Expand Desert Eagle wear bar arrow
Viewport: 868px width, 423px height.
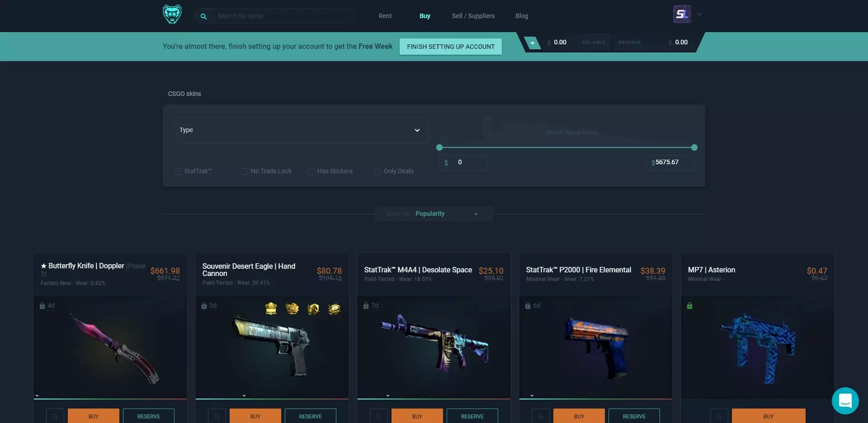[x=244, y=396]
